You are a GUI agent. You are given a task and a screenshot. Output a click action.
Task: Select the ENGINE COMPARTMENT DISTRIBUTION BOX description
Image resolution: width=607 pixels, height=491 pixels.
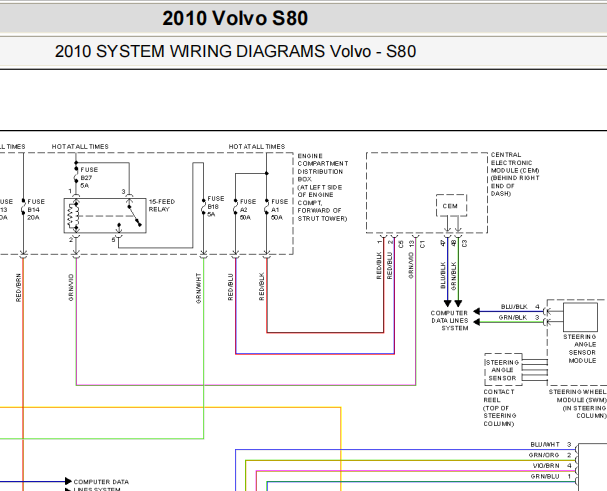[322, 187]
